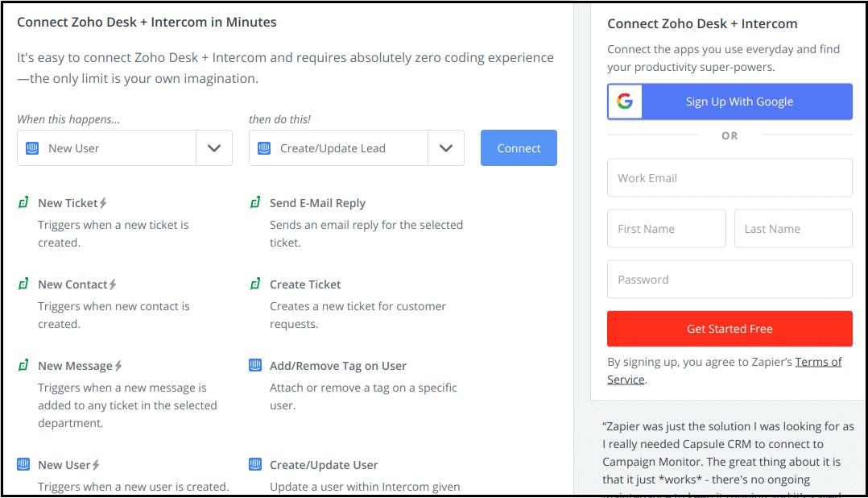Focus the Password field
Screen dimensions: 868x498
click(x=730, y=280)
